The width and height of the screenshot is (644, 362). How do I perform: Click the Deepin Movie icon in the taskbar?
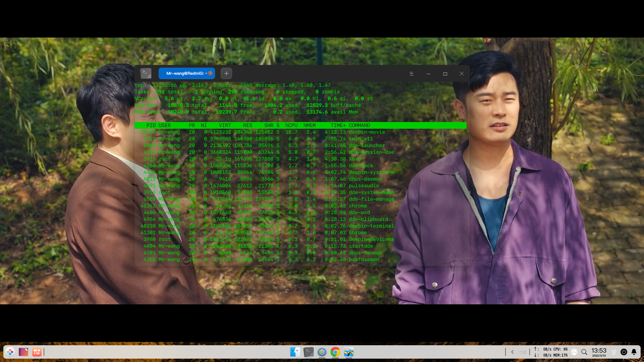click(x=349, y=352)
